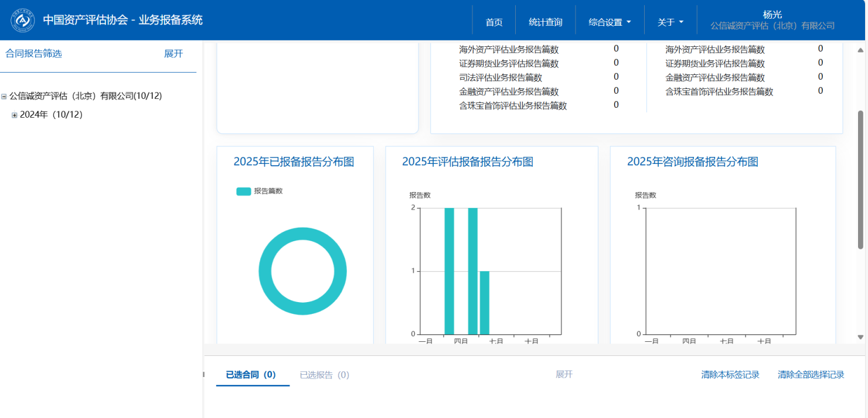Click the user name 杨光 in header
868x418 pixels.
[772, 15]
